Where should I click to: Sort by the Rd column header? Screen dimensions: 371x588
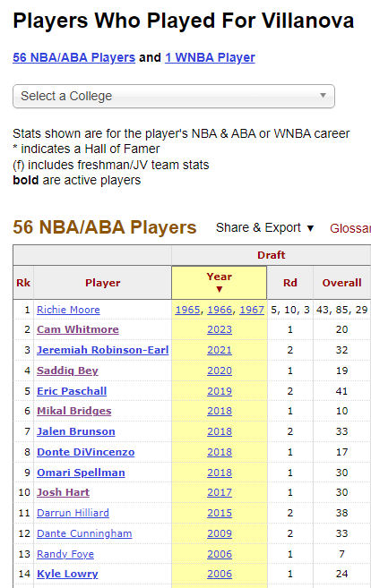pos(289,283)
